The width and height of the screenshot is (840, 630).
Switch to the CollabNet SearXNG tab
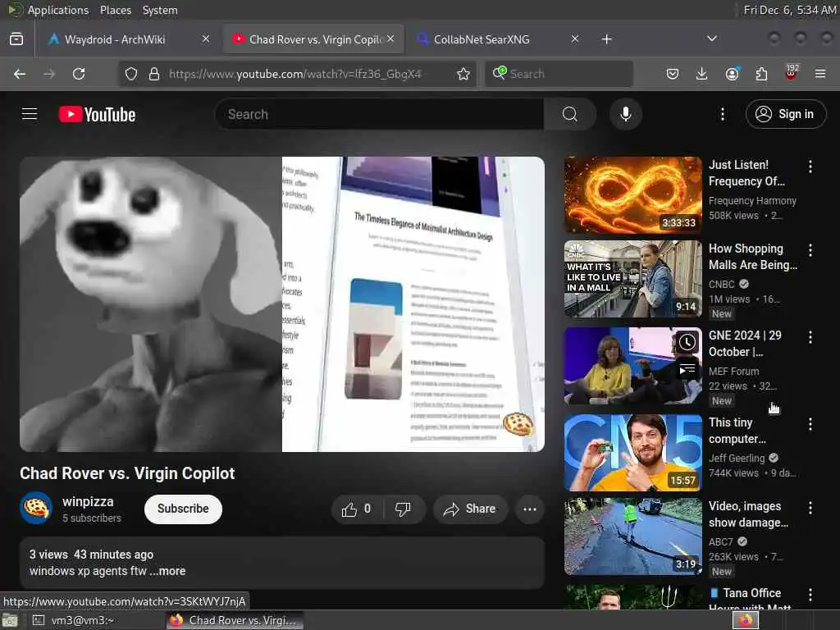(496, 39)
